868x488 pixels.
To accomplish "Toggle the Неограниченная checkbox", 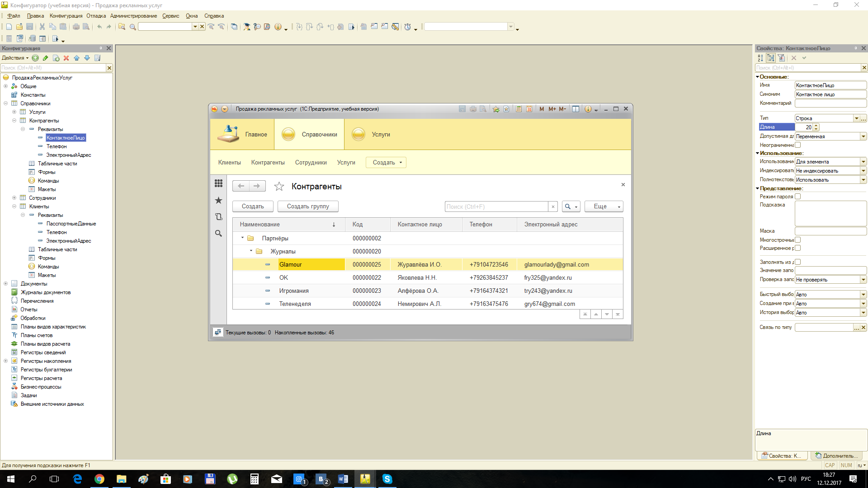I will [x=798, y=145].
